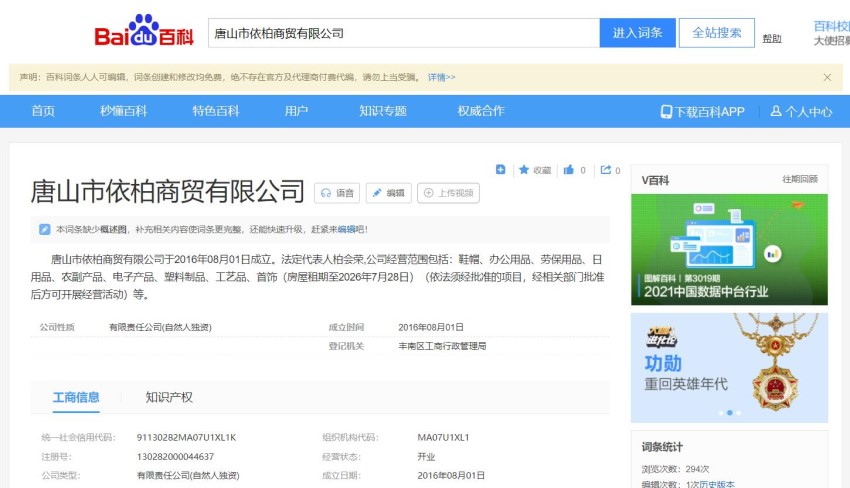This screenshot has width=850, height=488.
Task: Click the share arrow icon
Action: tap(606, 170)
